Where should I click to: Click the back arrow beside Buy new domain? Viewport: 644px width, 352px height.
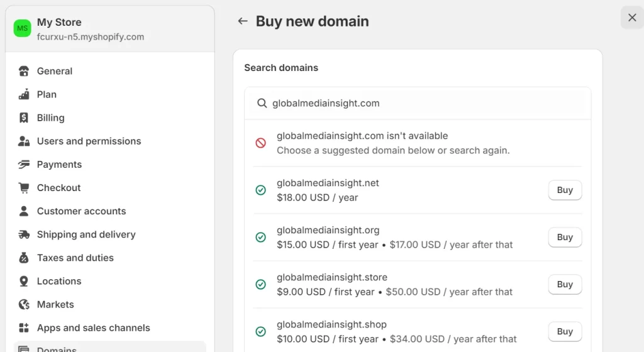(x=243, y=21)
